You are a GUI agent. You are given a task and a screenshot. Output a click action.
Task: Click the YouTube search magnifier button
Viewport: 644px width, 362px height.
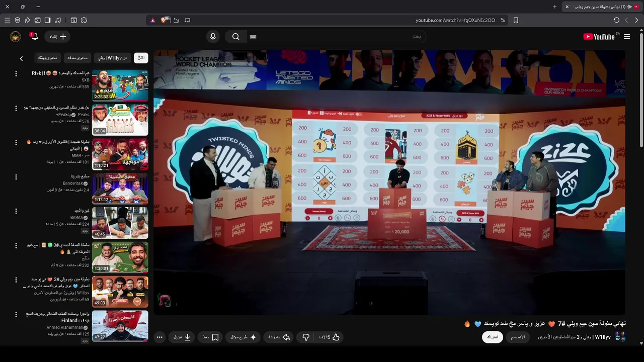coord(235,37)
